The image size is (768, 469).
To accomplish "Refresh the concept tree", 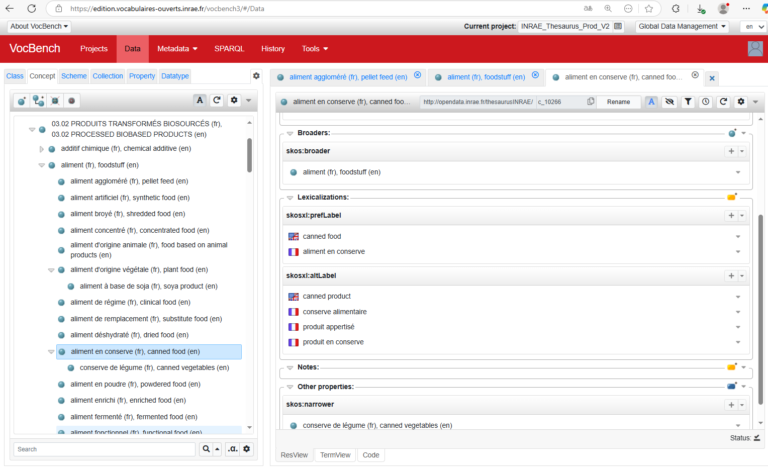I will coord(217,101).
